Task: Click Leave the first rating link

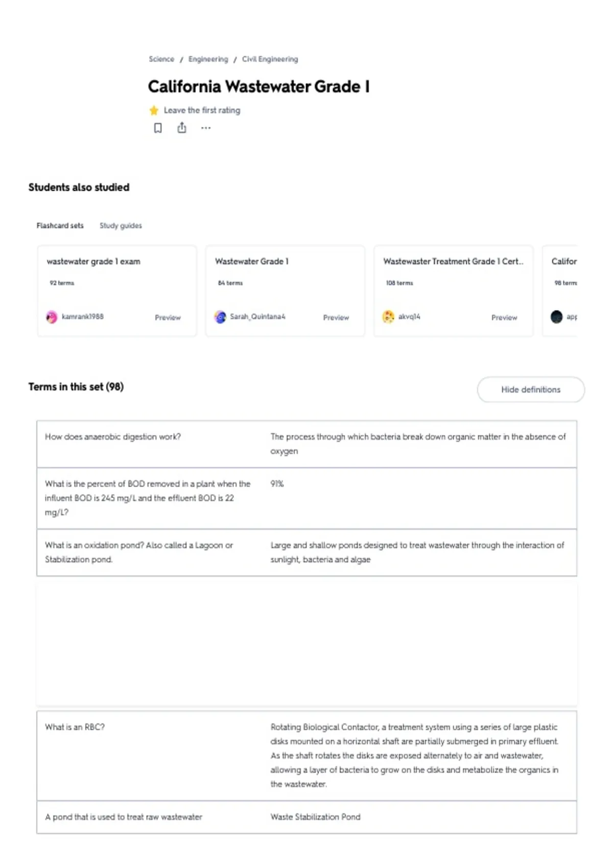Action: (x=202, y=110)
